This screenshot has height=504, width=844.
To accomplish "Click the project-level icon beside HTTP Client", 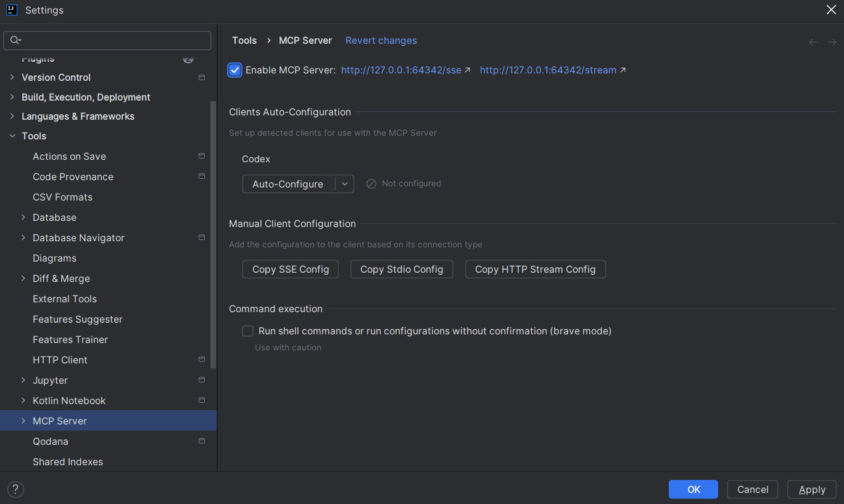I will coord(202,360).
